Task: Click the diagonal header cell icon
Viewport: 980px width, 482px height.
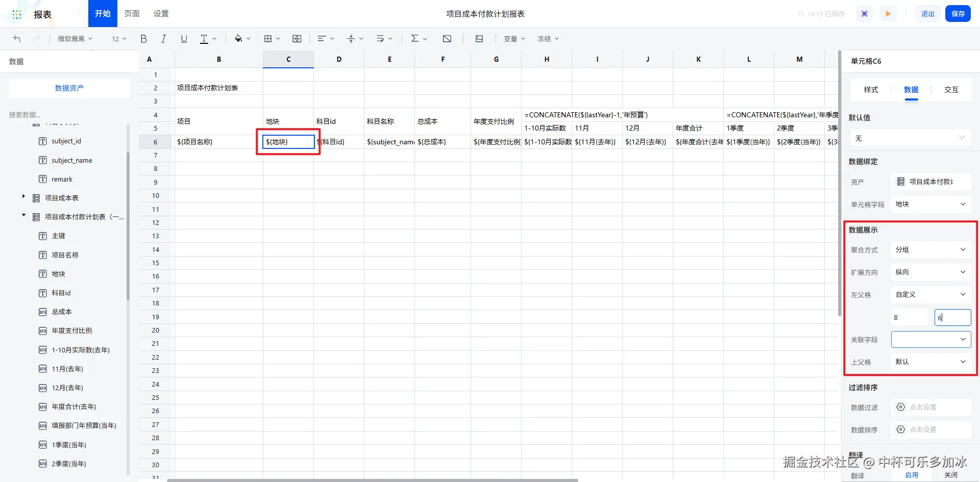Action: point(447,39)
